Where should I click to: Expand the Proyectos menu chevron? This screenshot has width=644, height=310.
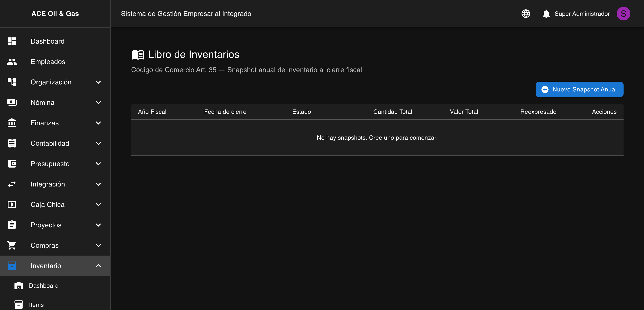point(99,225)
